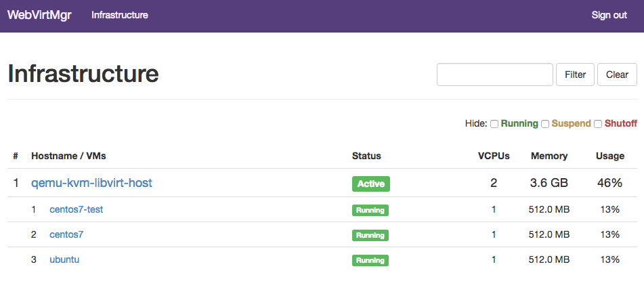Click the Hostname / VMs column header
644x294 pixels.
(x=68, y=156)
